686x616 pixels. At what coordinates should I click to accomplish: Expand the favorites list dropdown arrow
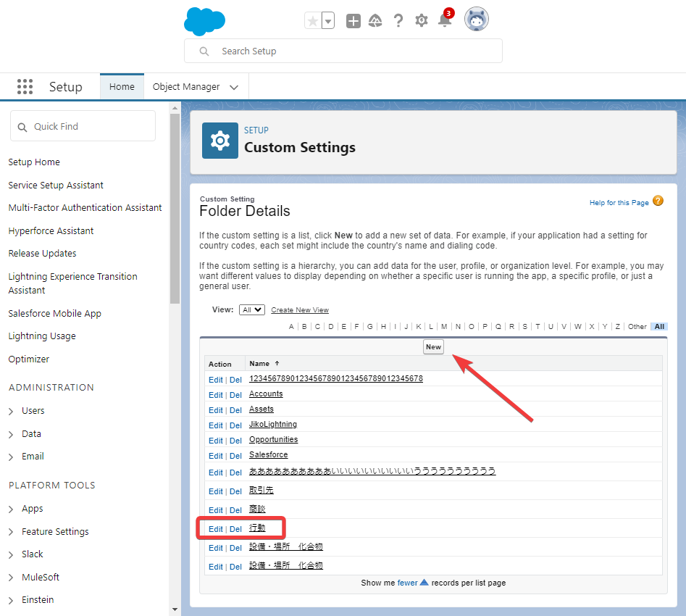click(x=328, y=21)
